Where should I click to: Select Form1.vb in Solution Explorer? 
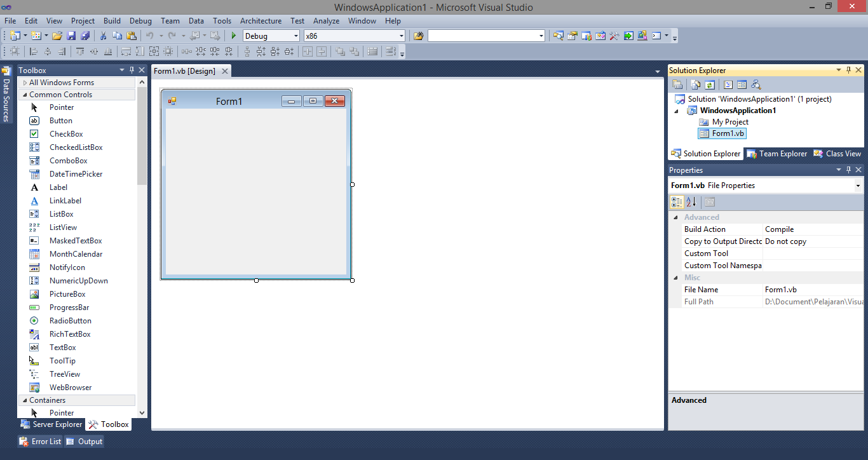point(722,133)
